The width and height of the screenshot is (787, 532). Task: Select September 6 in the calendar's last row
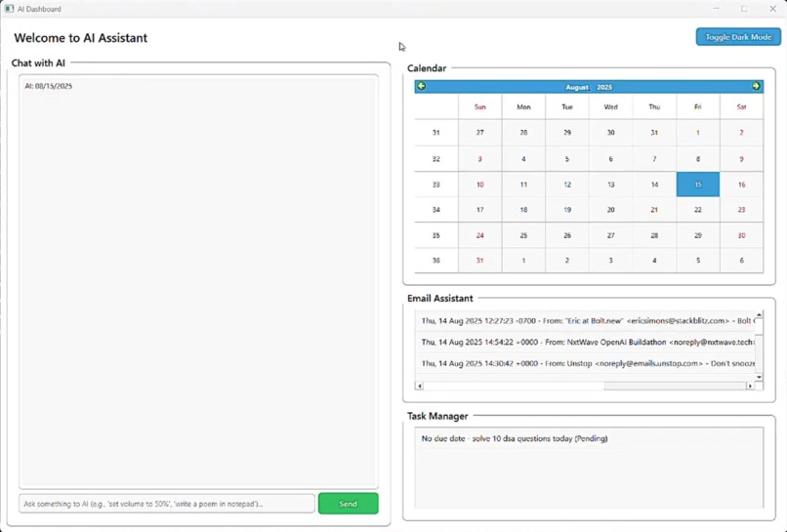[x=741, y=260]
